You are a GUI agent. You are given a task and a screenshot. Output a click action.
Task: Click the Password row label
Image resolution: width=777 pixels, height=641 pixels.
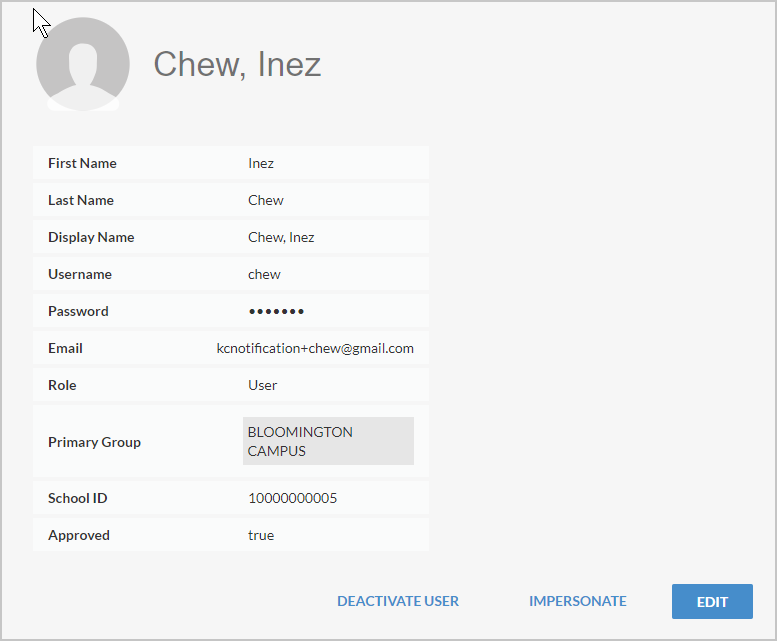(x=78, y=311)
